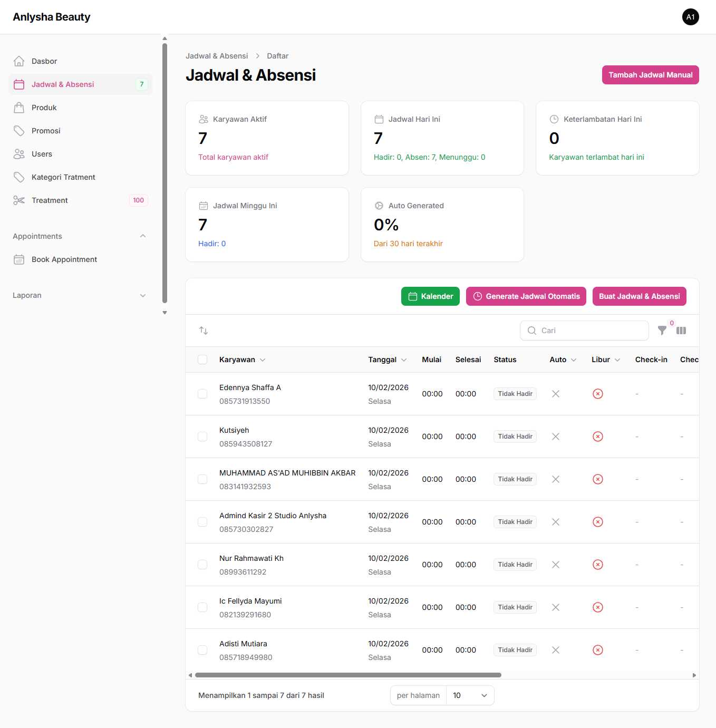Click the table's horizontal scrollbar
This screenshot has width=716, height=728.
coord(348,675)
